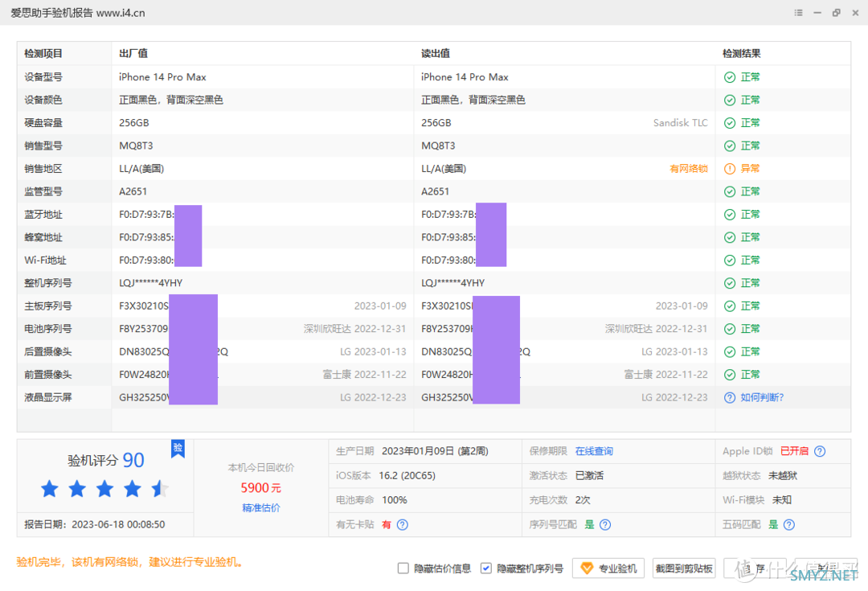Click the check icon in 销售型号 row
This screenshot has width=868, height=591.
point(730,146)
